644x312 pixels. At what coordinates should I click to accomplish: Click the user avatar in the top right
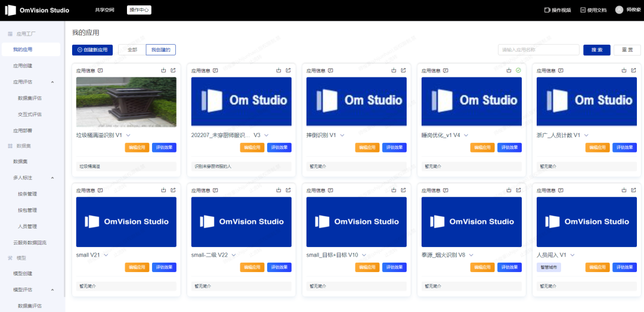click(619, 10)
